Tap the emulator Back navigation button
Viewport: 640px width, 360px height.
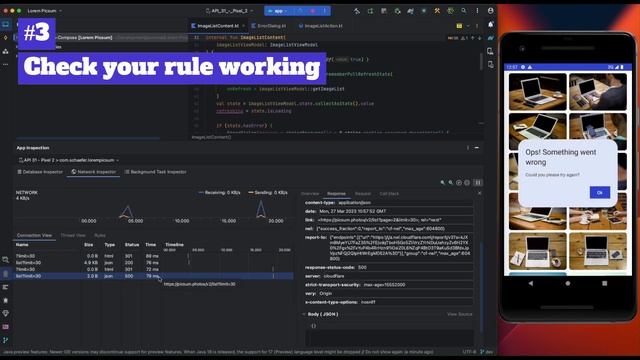coord(531,283)
